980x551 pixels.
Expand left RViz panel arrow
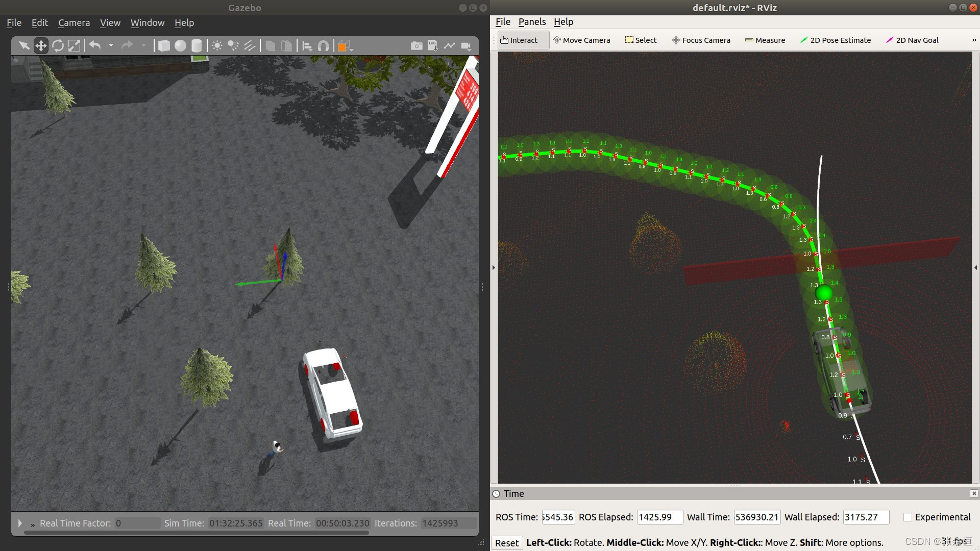pos(494,267)
